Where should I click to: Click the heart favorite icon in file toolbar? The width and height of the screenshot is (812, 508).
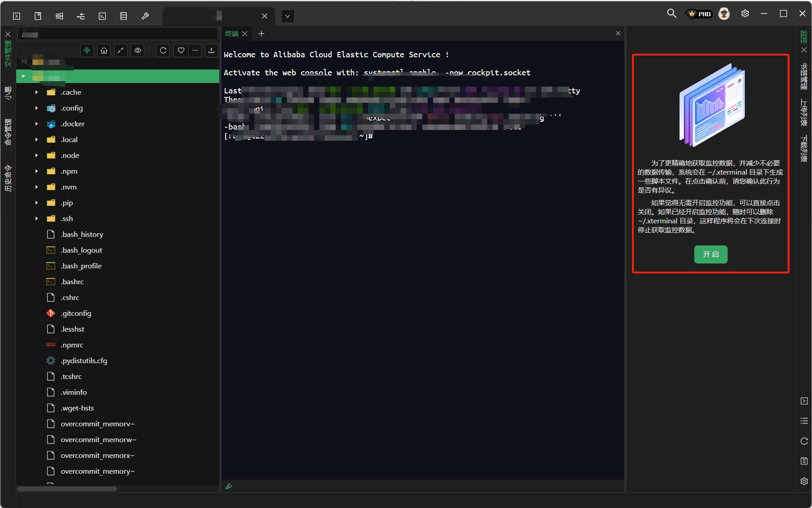[181, 51]
